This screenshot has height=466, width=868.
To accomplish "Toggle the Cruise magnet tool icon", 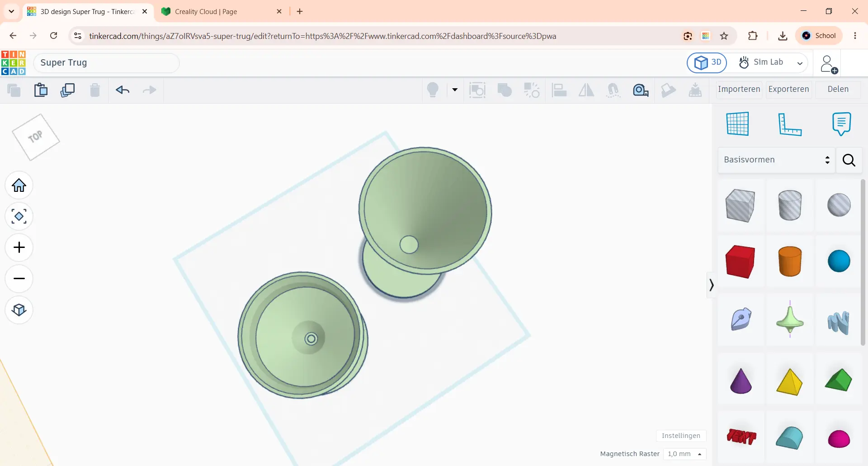I will click(613, 90).
